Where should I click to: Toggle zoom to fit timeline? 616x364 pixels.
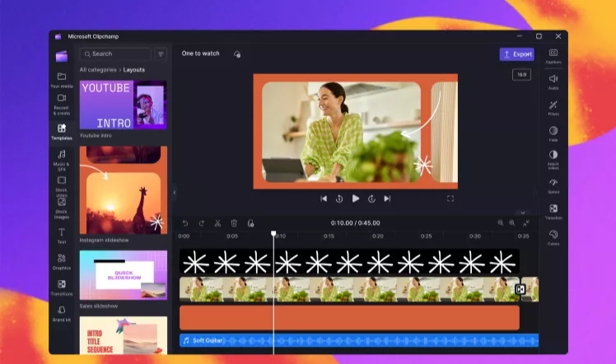coord(526,223)
